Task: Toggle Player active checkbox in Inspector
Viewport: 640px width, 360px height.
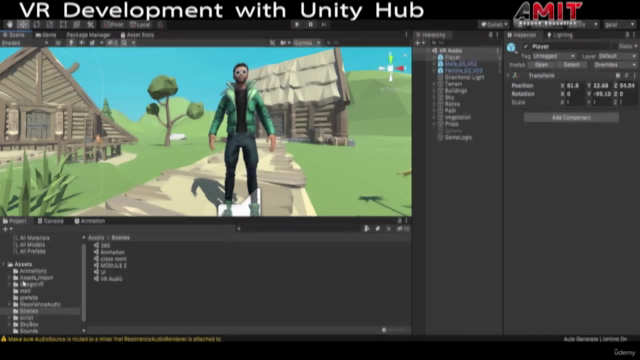Action: pyautogui.click(x=526, y=47)
